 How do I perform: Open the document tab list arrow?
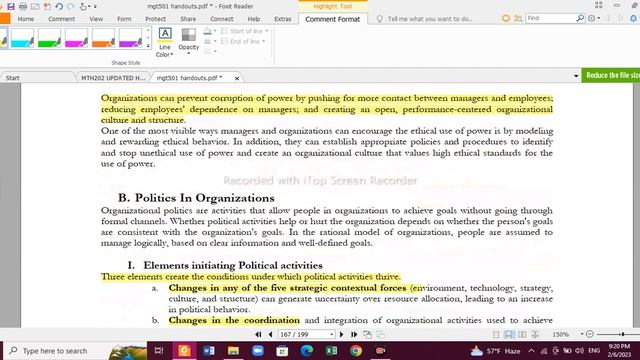coord(576,76)
